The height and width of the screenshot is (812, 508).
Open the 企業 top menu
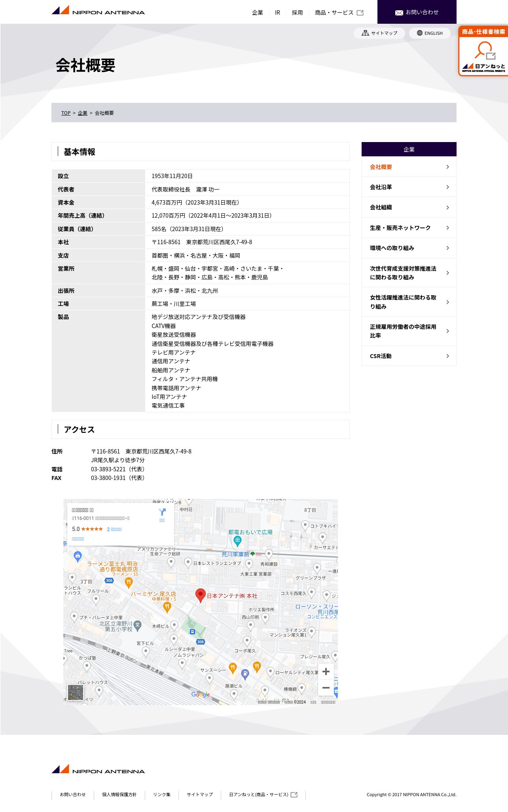[x=258, y=13]
